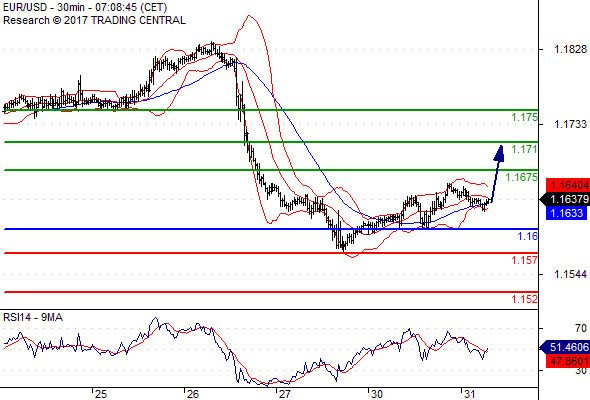The width and height of the screenshot is (590, 400).
Task: Click the date marker 30 on time axis
Action: point(377,394)
